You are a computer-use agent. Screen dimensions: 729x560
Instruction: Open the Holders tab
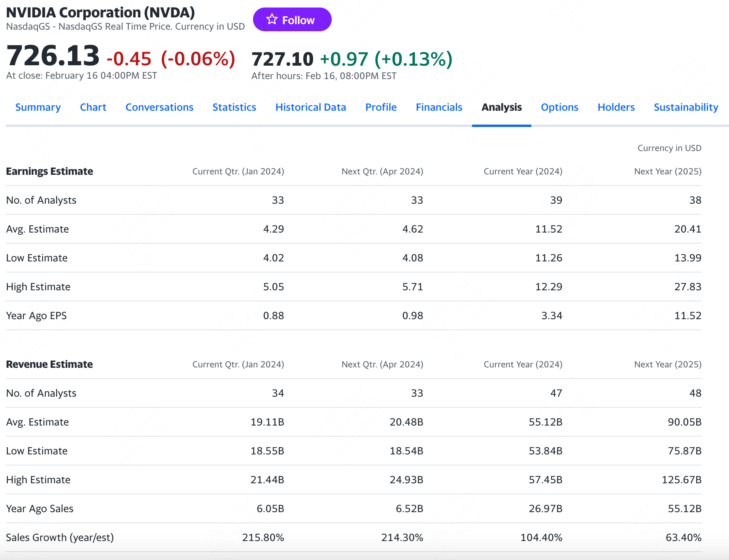pyautogui.click(x=616, y=107)
